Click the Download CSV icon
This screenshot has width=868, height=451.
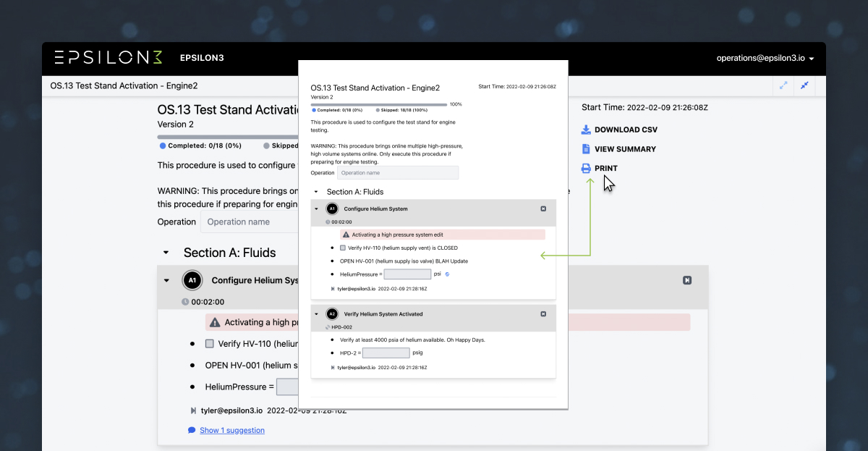point(586,130)
